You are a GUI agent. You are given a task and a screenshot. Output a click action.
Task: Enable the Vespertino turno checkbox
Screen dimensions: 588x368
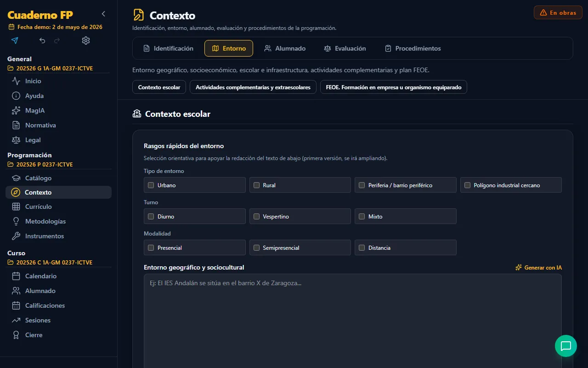pos(256,216)
